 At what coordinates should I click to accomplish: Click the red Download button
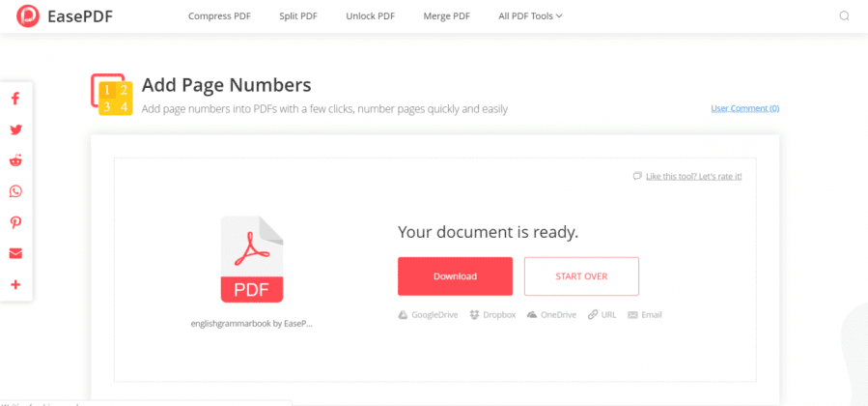(455, 276)
